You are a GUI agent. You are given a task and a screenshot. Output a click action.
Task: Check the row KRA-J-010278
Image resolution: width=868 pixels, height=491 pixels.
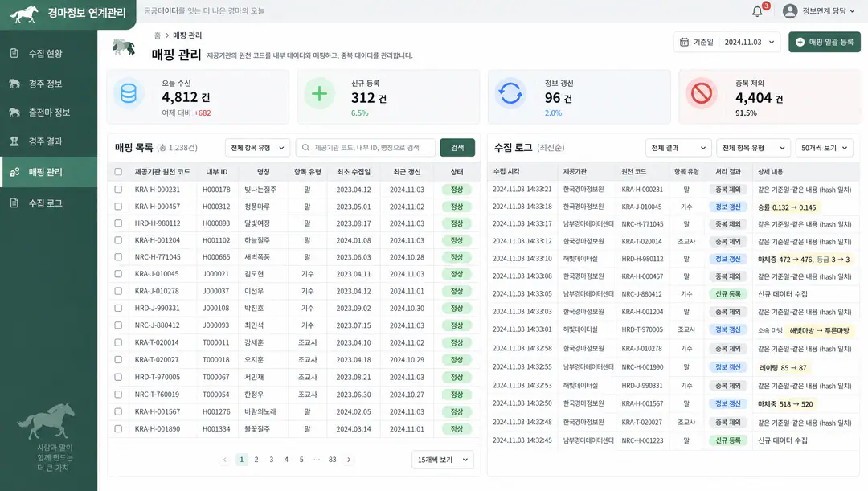point(118,291)
